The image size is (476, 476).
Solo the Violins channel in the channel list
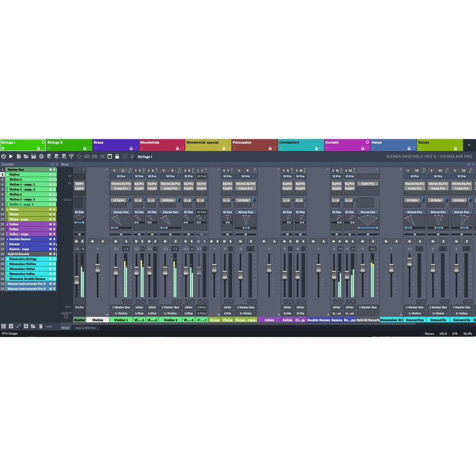54,174
